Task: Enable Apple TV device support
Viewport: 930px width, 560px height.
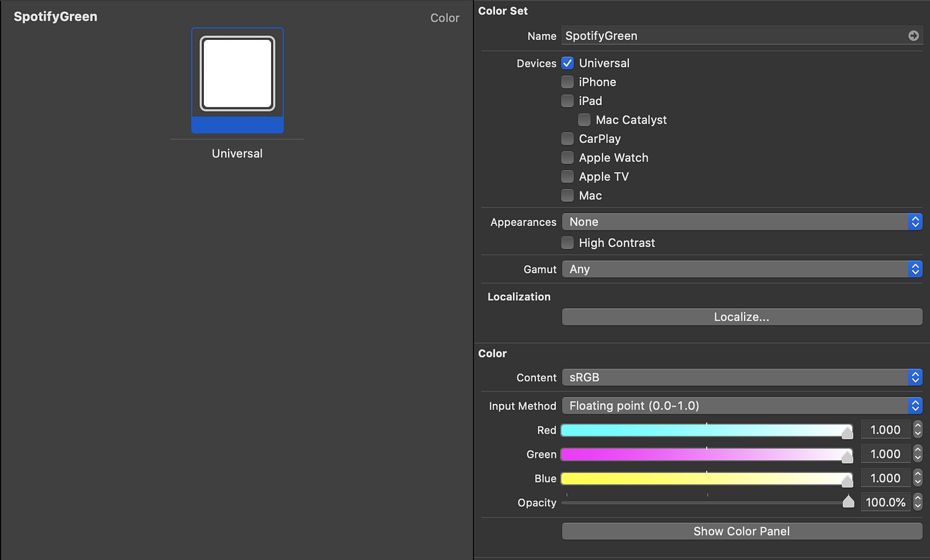Action: click(568, 176)
